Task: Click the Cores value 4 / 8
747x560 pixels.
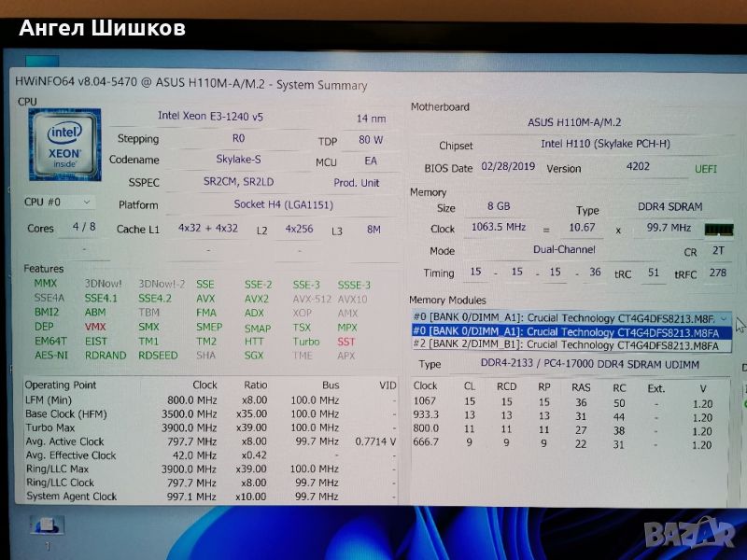Action: (x=84, y=227)
